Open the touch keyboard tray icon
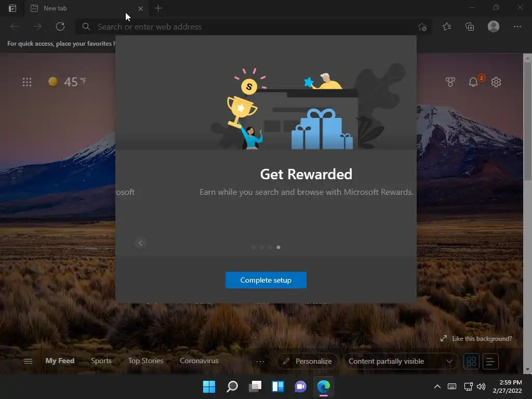Screen dimensions: 532x399 (452, 386)
